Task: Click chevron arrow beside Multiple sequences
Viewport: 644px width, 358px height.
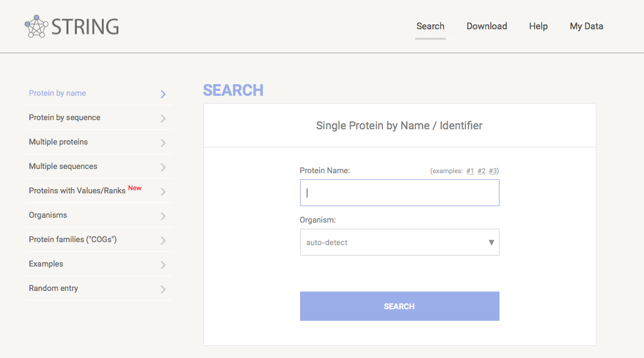Action: (x=163, y=167)
